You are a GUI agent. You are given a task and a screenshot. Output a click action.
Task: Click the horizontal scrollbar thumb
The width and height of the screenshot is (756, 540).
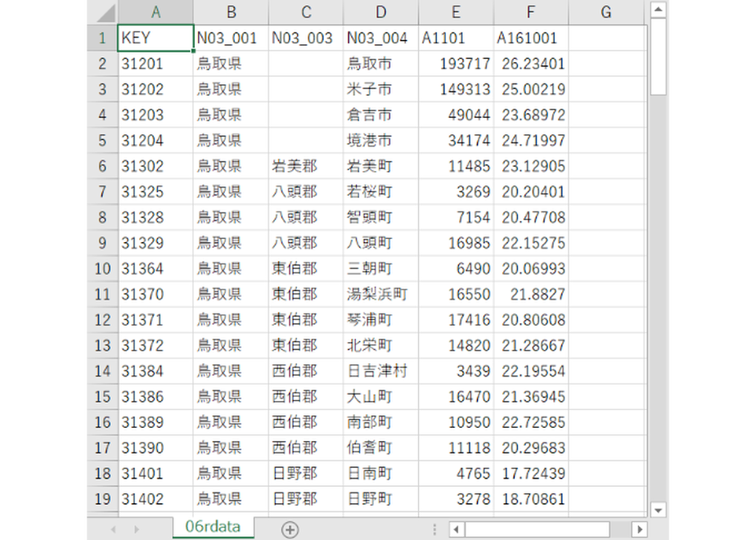coord(537,529)
